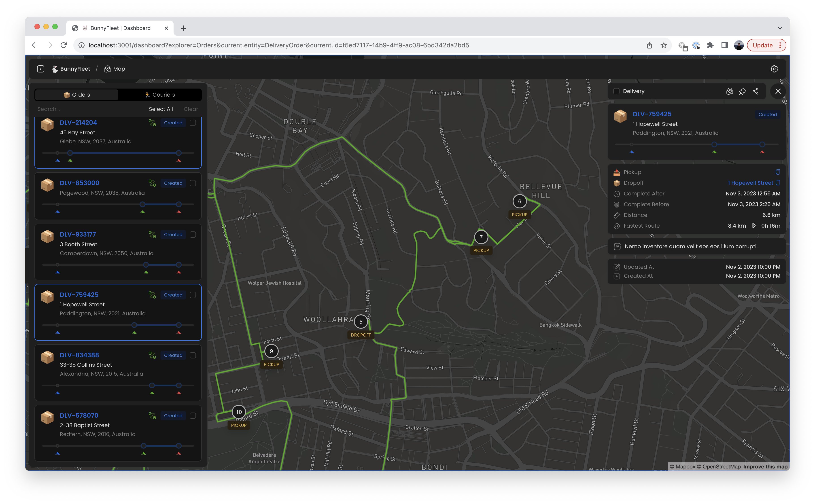
Task: Switch to the Couriers tab
Action: point(160,95)
